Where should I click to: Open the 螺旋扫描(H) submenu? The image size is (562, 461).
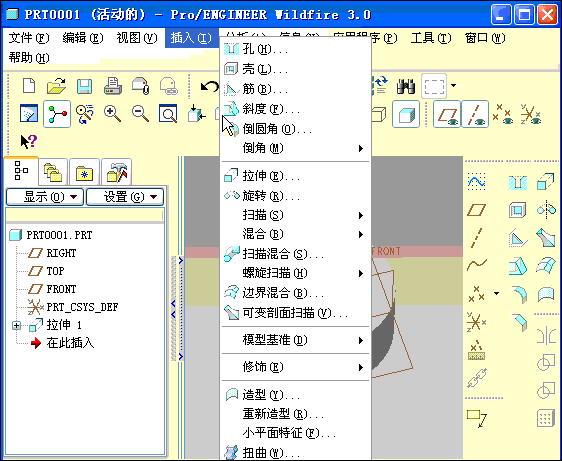(295, 274)
